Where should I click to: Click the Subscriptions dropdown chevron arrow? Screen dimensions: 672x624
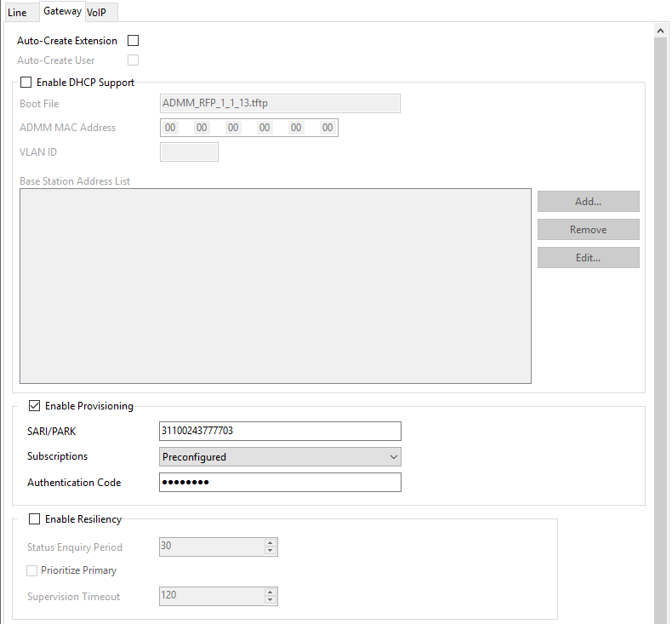(394, 457)
